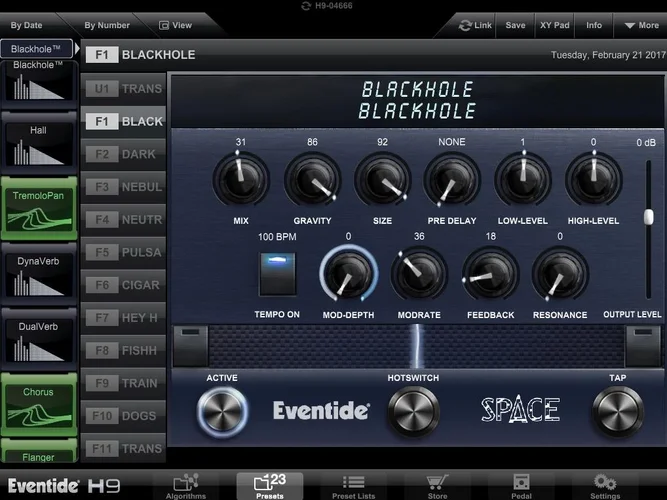
Task: Select preset F7 HEY H
Action: tap(123, 318)
